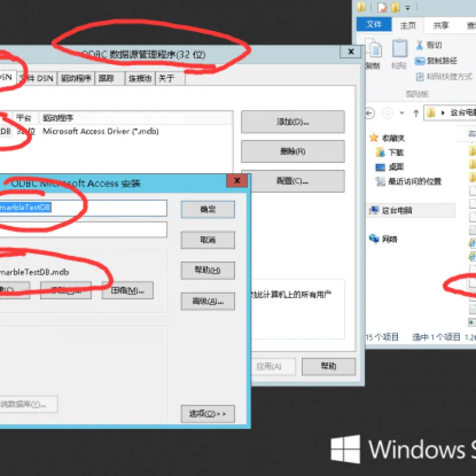This screenshot has height=476, width=476.
Task: Click Paste shortcut (粘贴快捷方式) in ribbon
Action: click(444, 77)
